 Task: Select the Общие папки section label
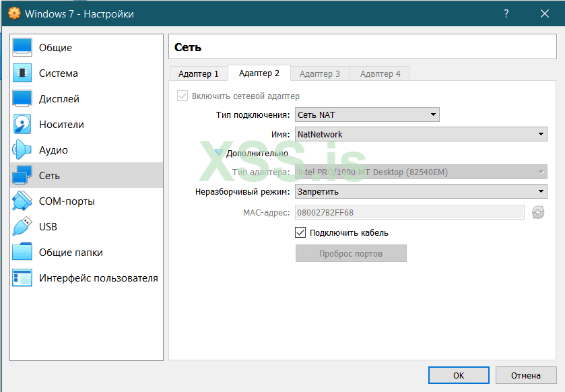point(71,252)
